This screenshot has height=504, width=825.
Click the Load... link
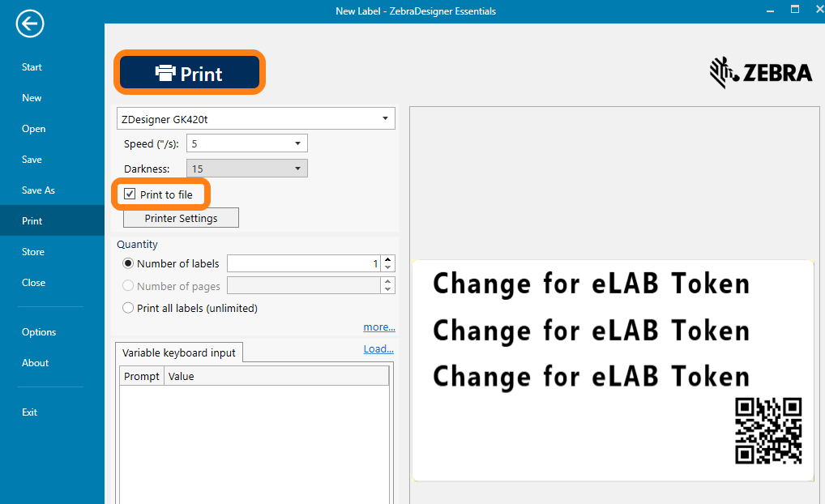pos(378,349)
